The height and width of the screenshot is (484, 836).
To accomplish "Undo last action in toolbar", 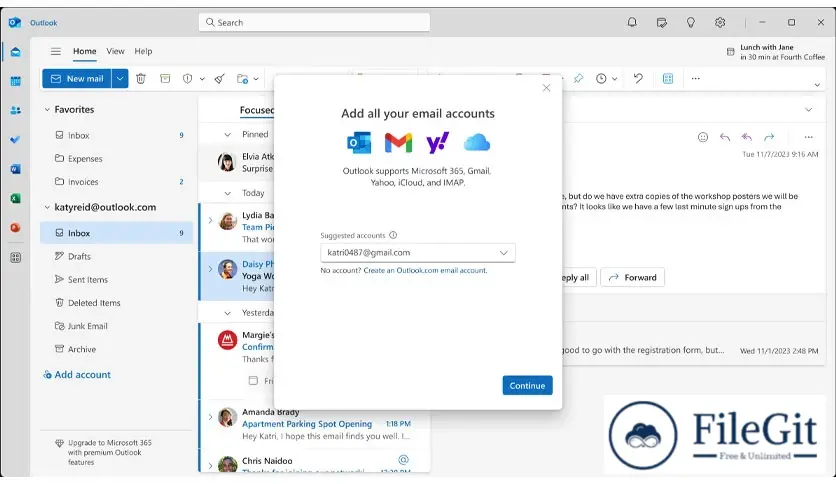I will tap(638, 79).
